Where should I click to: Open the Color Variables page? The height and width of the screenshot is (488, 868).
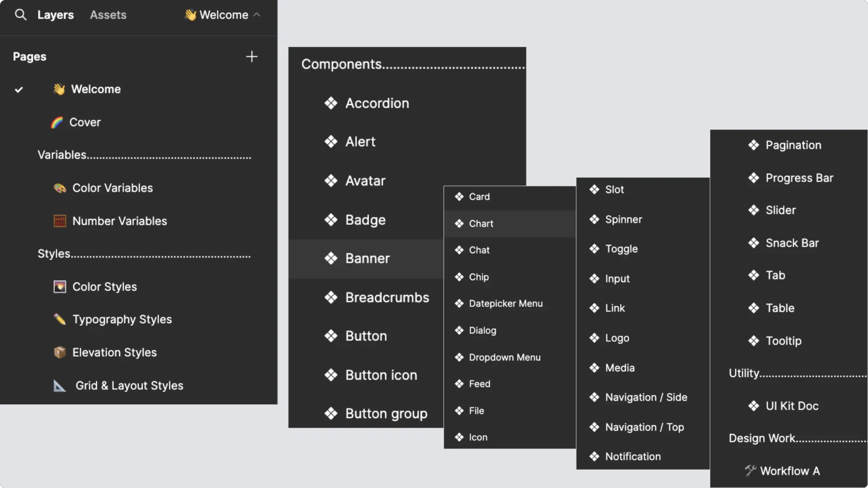(x=113, y=188)
